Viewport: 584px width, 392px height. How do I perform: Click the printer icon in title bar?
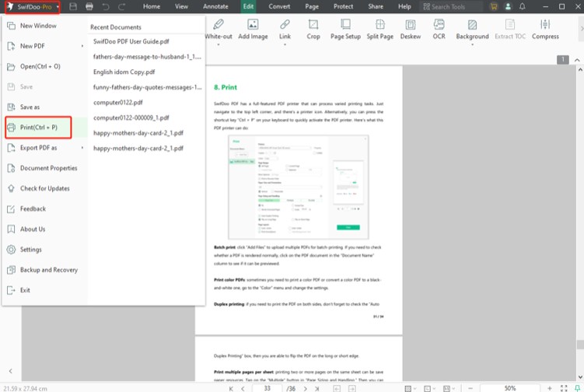coord(89,6)
